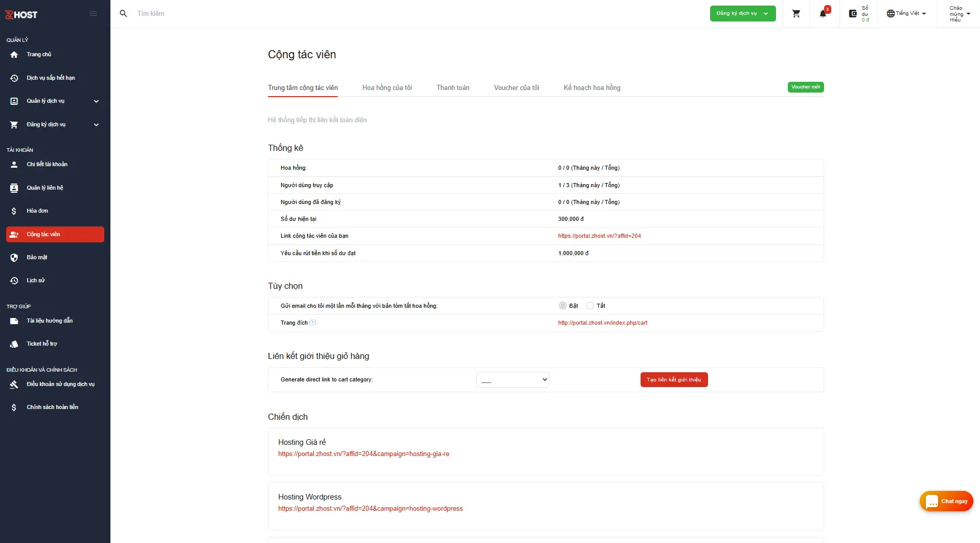Click the globe language icon

pos(891,14)
